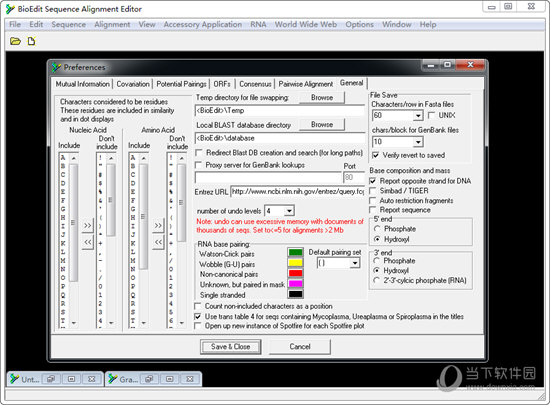Open the Default pairing set dropdown

355,263
